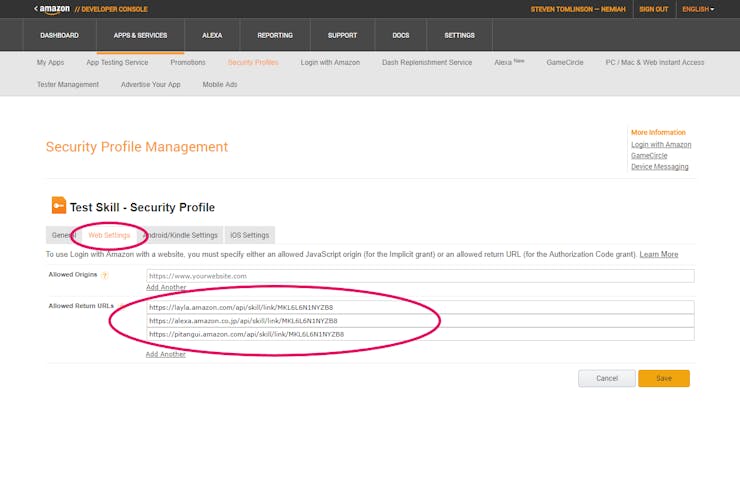The image size is (740, 496).
Task: Switch to the General tab
Action: 64,235
